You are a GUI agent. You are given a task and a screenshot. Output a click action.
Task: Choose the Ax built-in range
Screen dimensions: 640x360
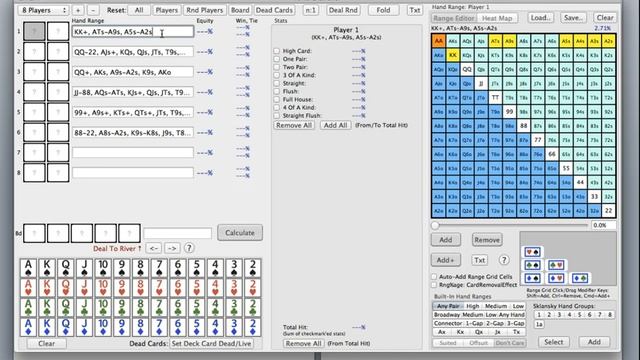[442, 332]
